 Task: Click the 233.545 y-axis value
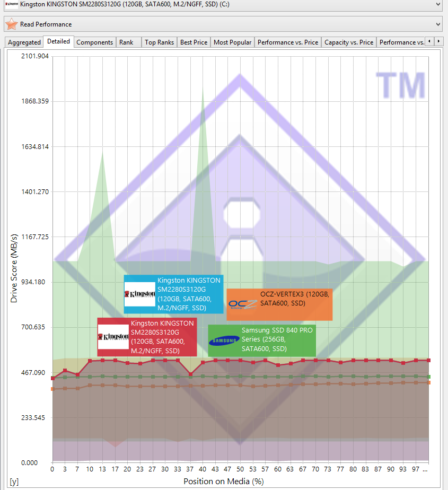pos(33,417)
